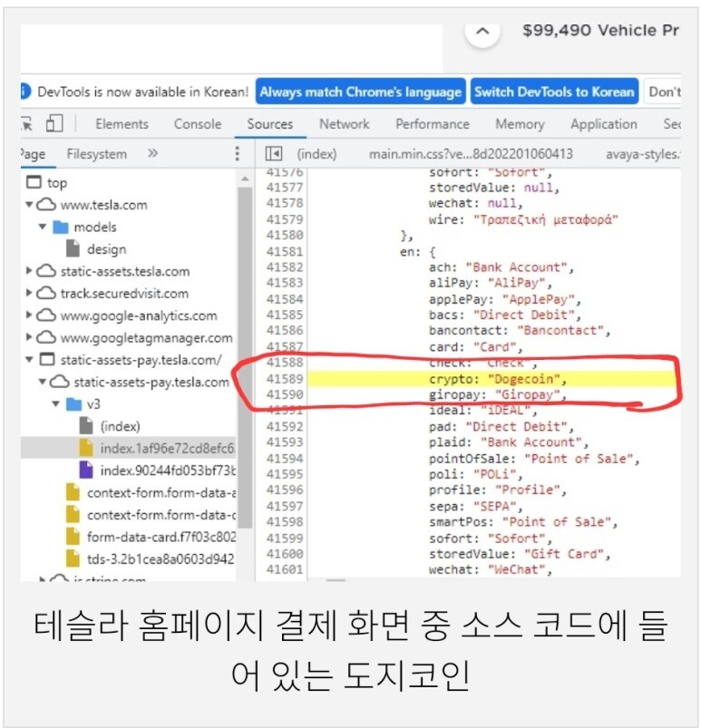Toggle the device toolbar icon
The image size is (701, 728).
(x=54, y=123)
